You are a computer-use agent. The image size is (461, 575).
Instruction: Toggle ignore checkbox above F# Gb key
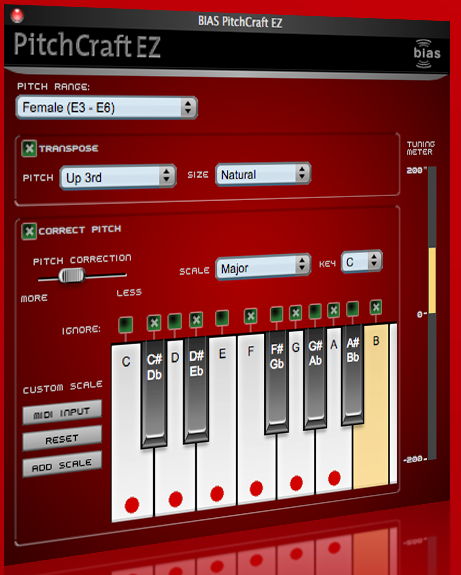pyautogui.click(x=276, y=314)
